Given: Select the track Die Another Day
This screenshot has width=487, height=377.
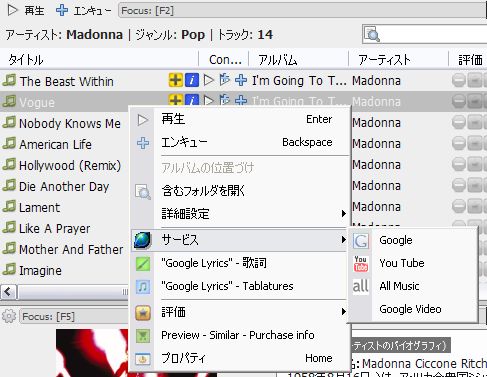Looking at the screenshot, I should point(64,186).
